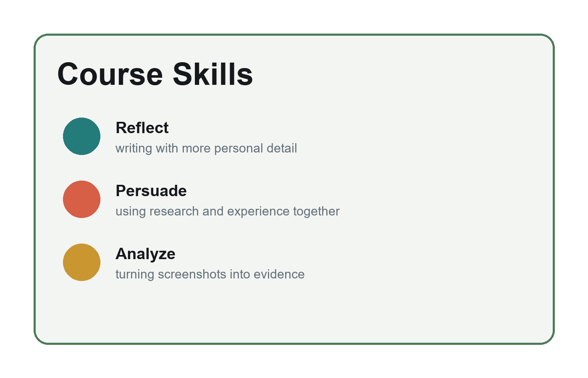Select the 'turning screenshots into evidence' line

point(210,274)
